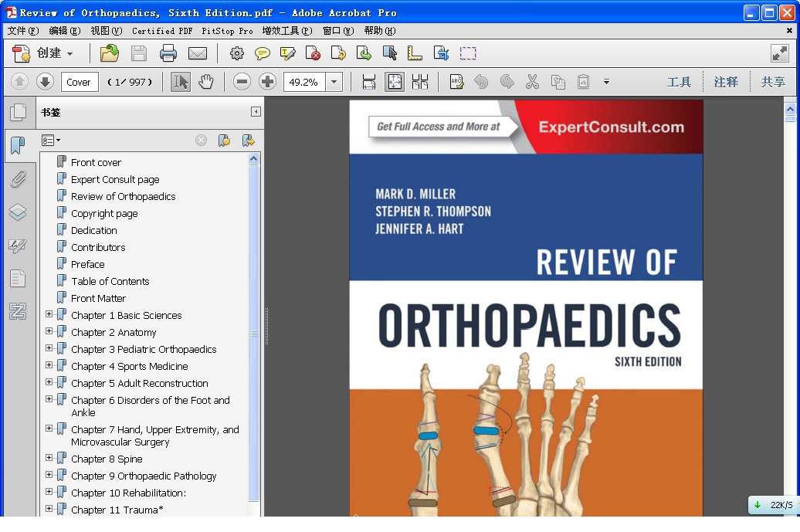Image resolution: width=800 pixels, height=532 pixels.
Task: Expand Chapter 4 Sports Medicine bookmark
Action: tap(49, 364)
